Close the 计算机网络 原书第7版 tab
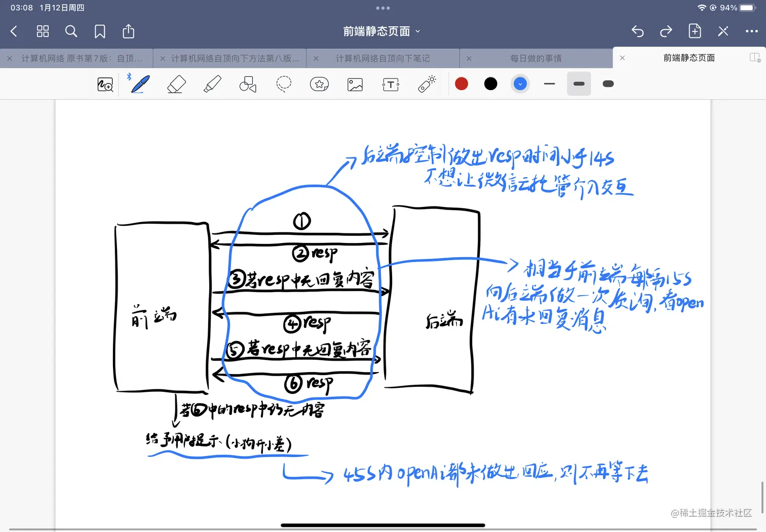This screenshot has height=532, width=766. tap(10, 58)
